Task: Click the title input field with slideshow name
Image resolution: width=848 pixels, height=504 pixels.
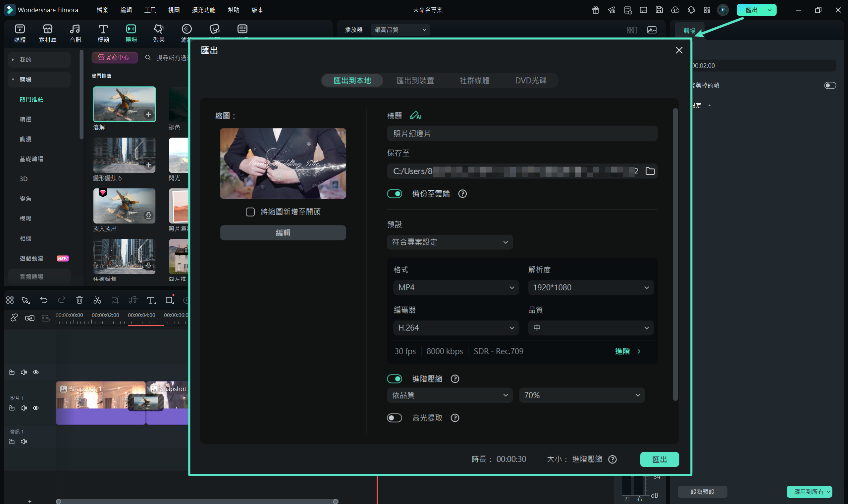Action: [x=521, y=133]
